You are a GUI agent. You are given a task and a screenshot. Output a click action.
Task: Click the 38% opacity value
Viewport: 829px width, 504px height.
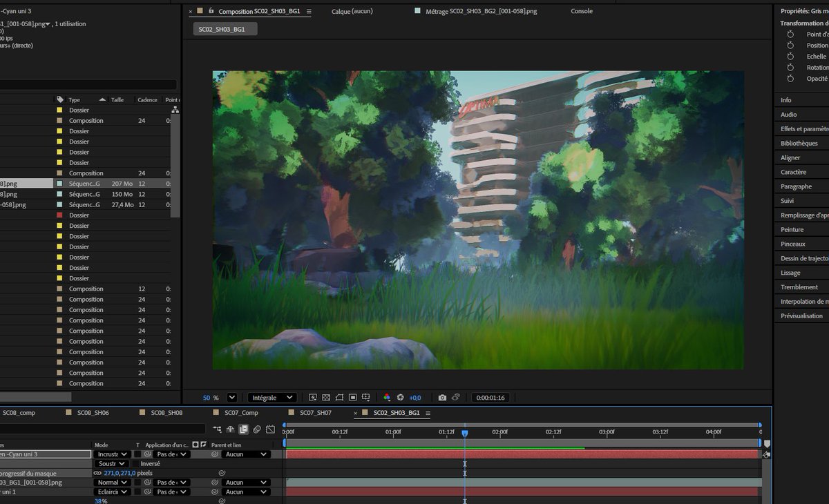pos(100,501)
